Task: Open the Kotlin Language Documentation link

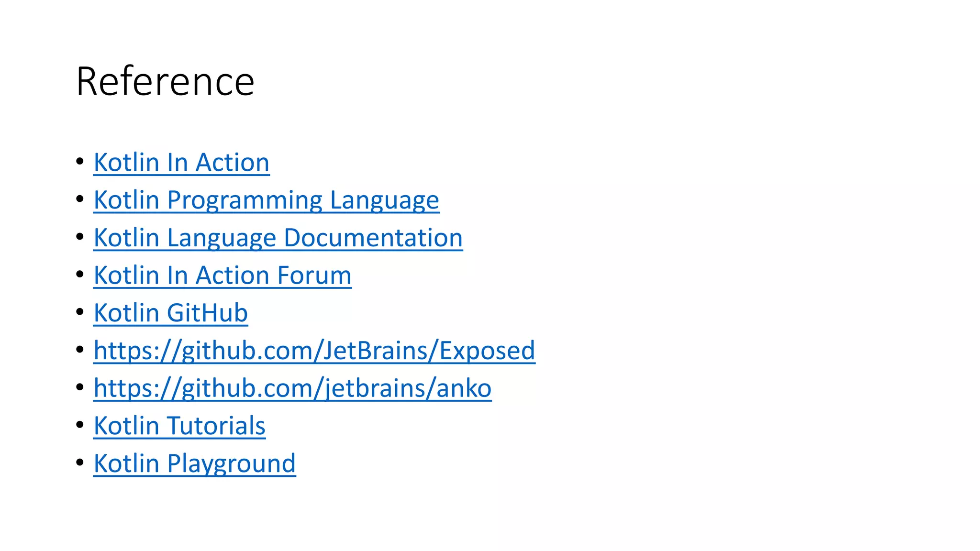Action: coord(278,238)
